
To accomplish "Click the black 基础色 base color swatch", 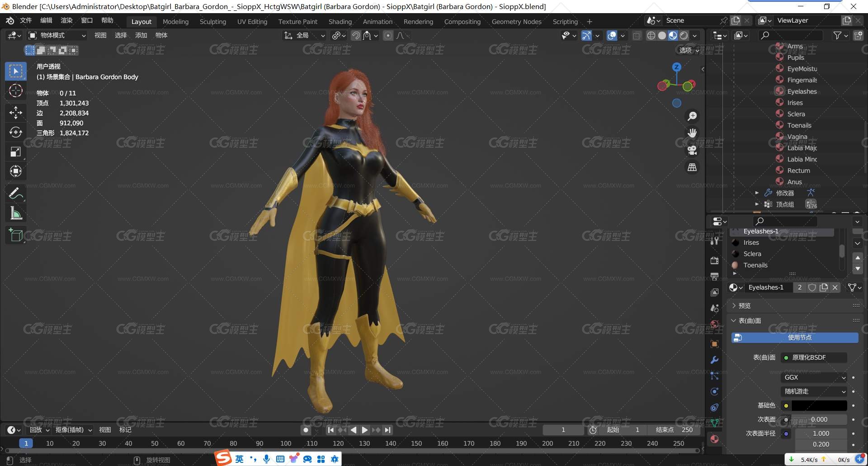I will (x=819, y=405).
